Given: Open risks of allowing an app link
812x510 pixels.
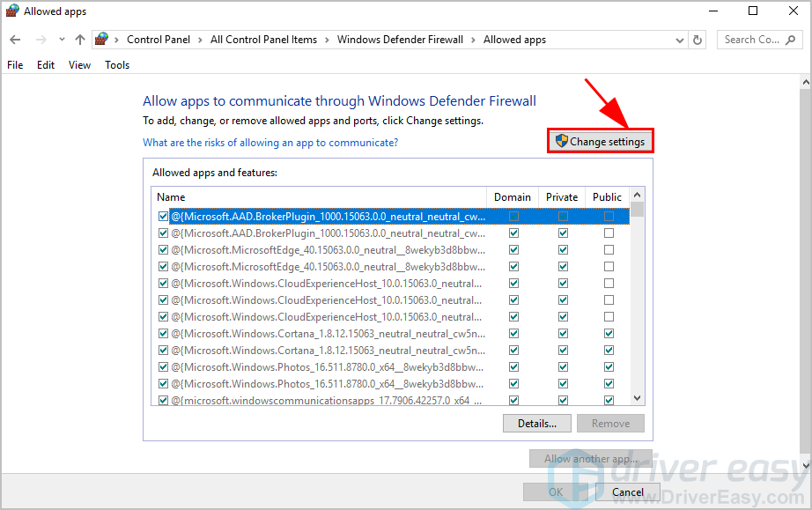Looking at the screenshot, I should [270, 143].
